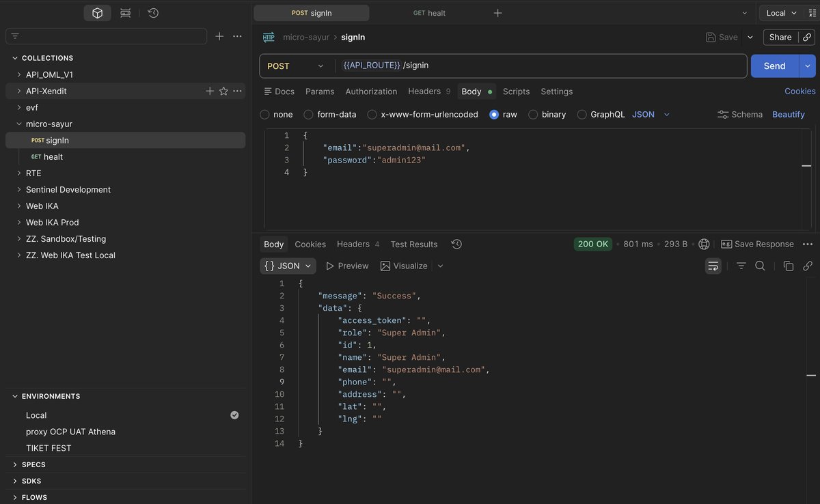Viewport: 820px width, 504px height.
Task: Select raw body type
Action: [494, 115]
